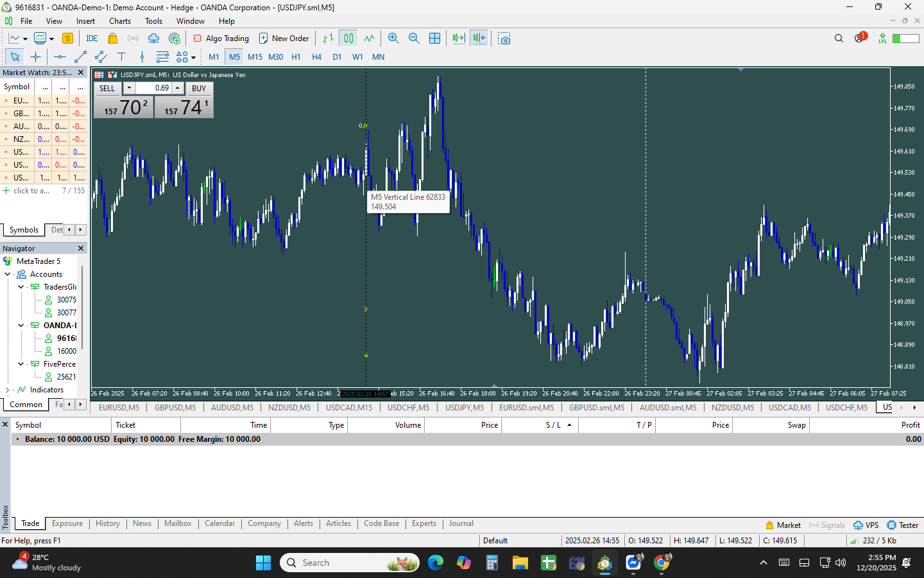Open the Calendar tab in Toolbox
The height and width of the screenshot is (578, 924).
click(220, 523)
